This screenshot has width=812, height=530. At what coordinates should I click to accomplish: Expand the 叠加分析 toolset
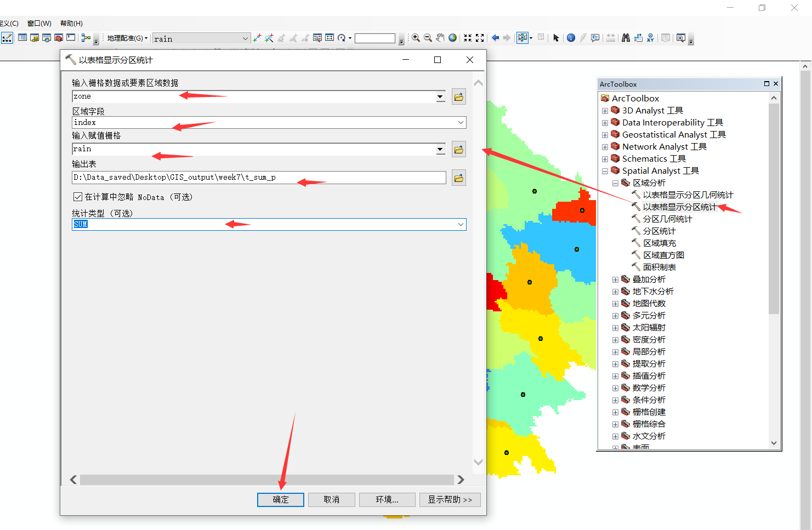point(615,280)
